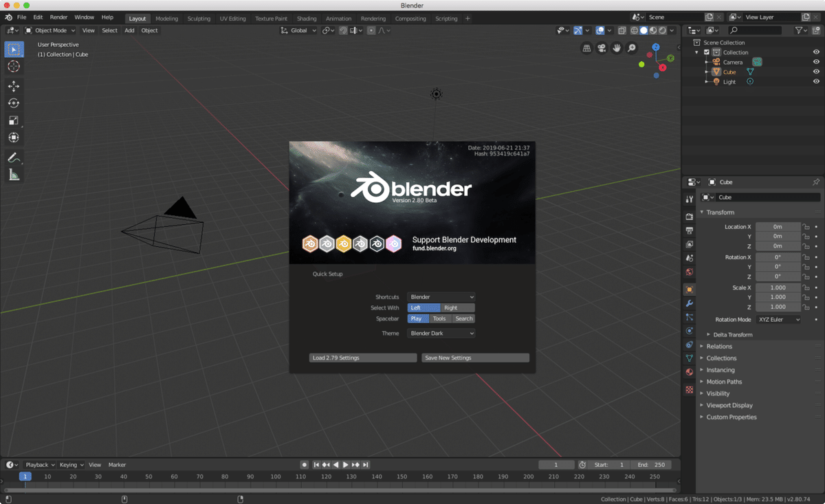Hide the Cube in the outliner
Image resolution: width=825 pixels, height=504 pixels.
pyautogui.click(x=816, y=72)
